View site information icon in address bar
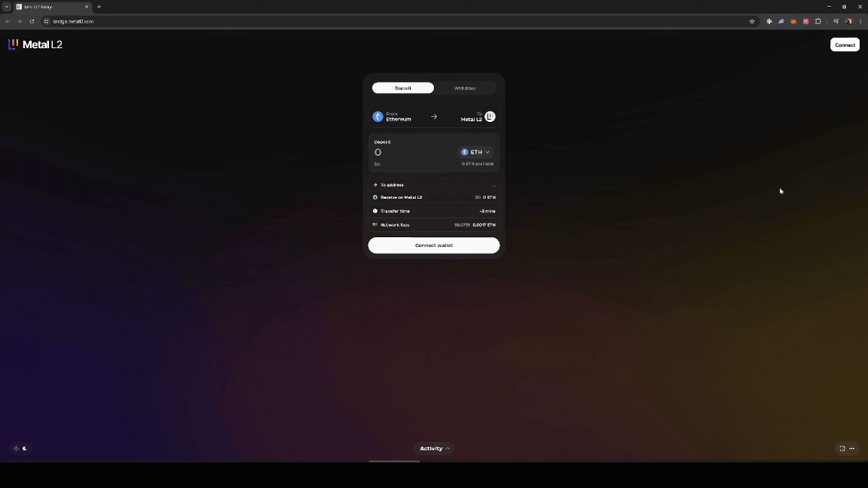868x488 pixels. 47,22
